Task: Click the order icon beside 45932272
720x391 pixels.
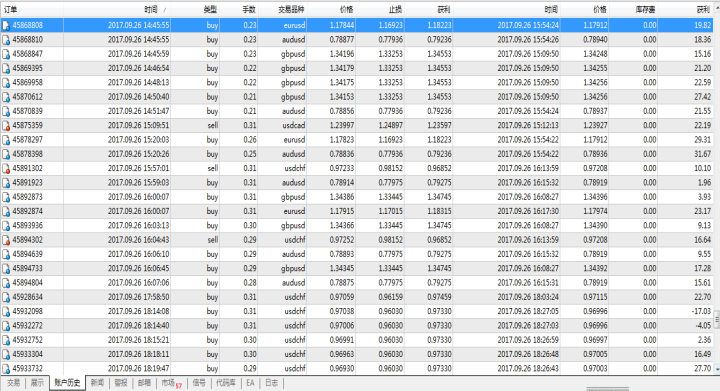Action: (6, 326)
